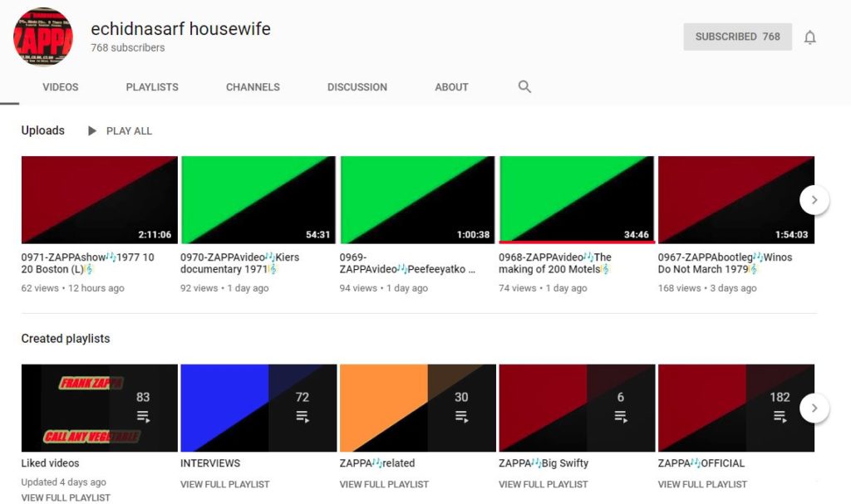Viewport: 851px width, 504px height.
Task: Click '168 views • 3 days ago' text
Action: click(707, 288)
